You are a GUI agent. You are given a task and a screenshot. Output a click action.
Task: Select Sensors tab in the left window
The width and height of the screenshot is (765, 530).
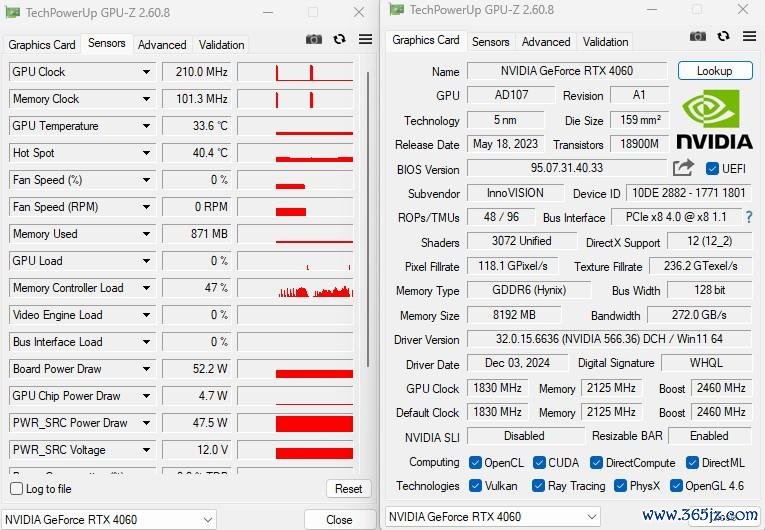click(x=106, y=43)
